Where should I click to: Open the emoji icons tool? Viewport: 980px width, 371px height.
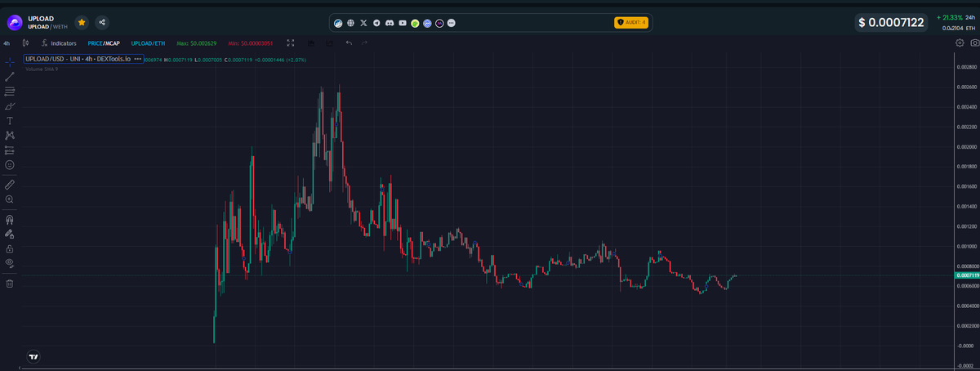10,165
